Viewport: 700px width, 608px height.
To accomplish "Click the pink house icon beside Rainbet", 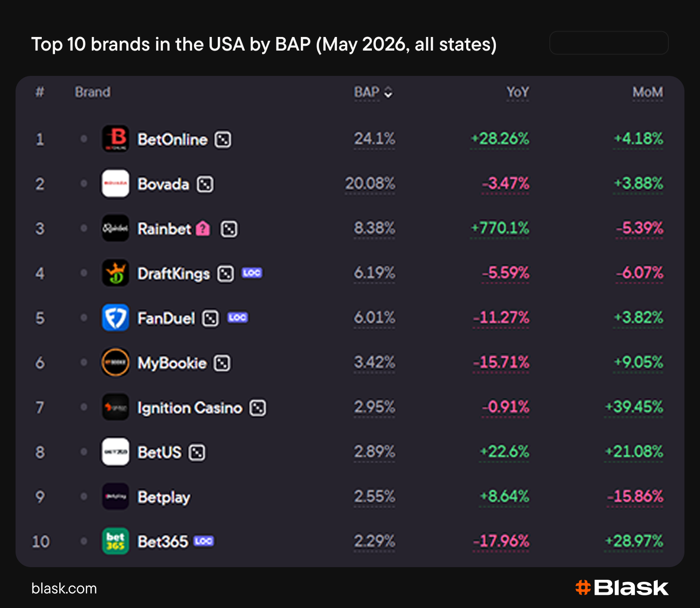I will (x=203, y=229).
